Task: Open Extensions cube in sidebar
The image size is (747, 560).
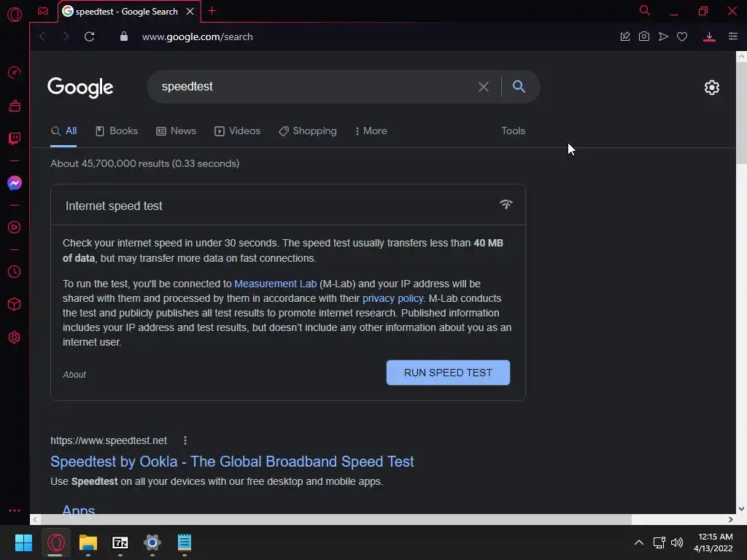Action: [x=15, y=304]
